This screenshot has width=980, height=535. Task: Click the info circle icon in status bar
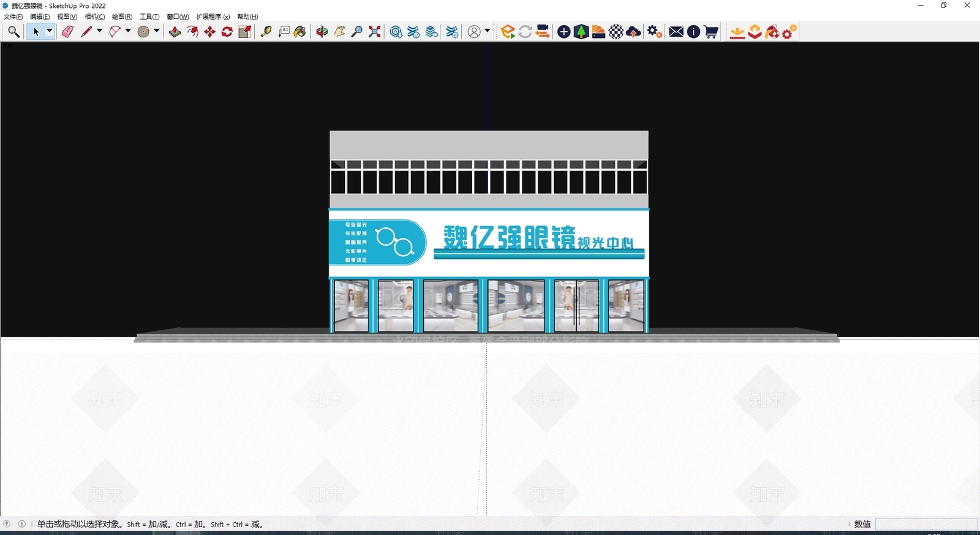(22, 524)
